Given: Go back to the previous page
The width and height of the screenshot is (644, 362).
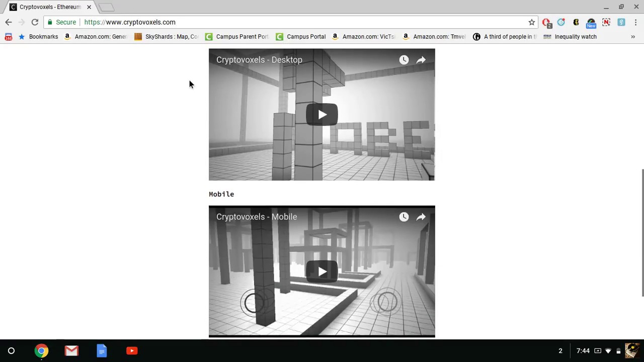Looking at the screenshot, I should [9, 22].
